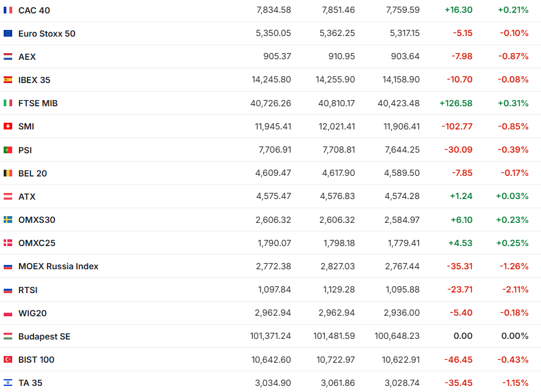541x392 pixels.
Task: Click the Swiss flag icon beside SMI
Action: point(8,126)
